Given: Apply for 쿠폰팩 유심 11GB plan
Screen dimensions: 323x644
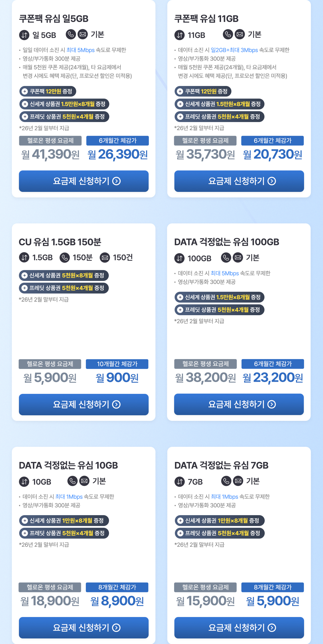Looking at the screenshot, I should pyautogui.click(x=239, y=181).
